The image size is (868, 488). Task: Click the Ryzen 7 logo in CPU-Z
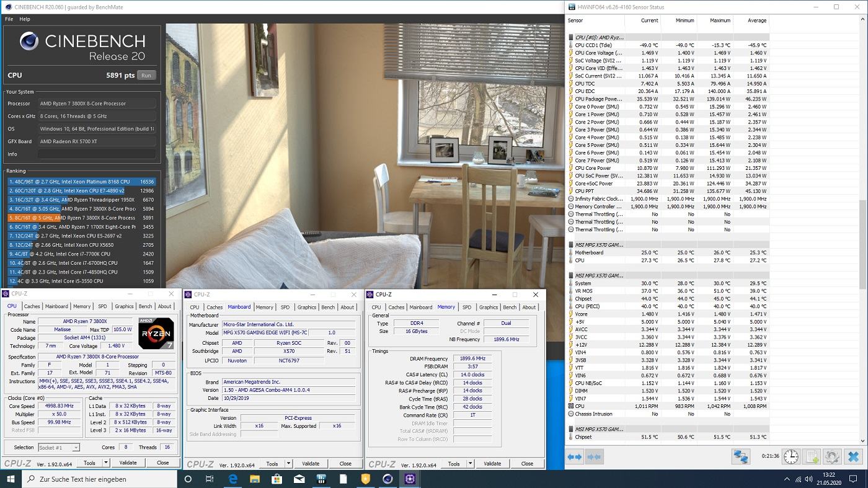tap(156, 333)
